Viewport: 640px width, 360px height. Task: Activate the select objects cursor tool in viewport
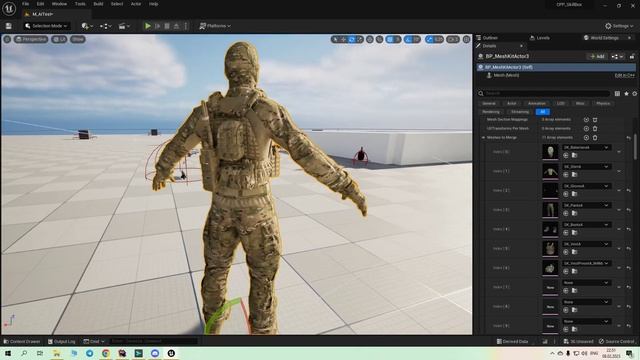click(x=336, y=39)
